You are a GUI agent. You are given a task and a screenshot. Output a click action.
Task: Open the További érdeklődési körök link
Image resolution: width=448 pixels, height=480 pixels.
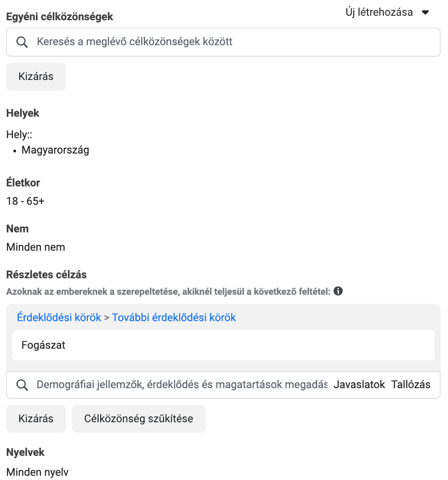tap(174, 318)
